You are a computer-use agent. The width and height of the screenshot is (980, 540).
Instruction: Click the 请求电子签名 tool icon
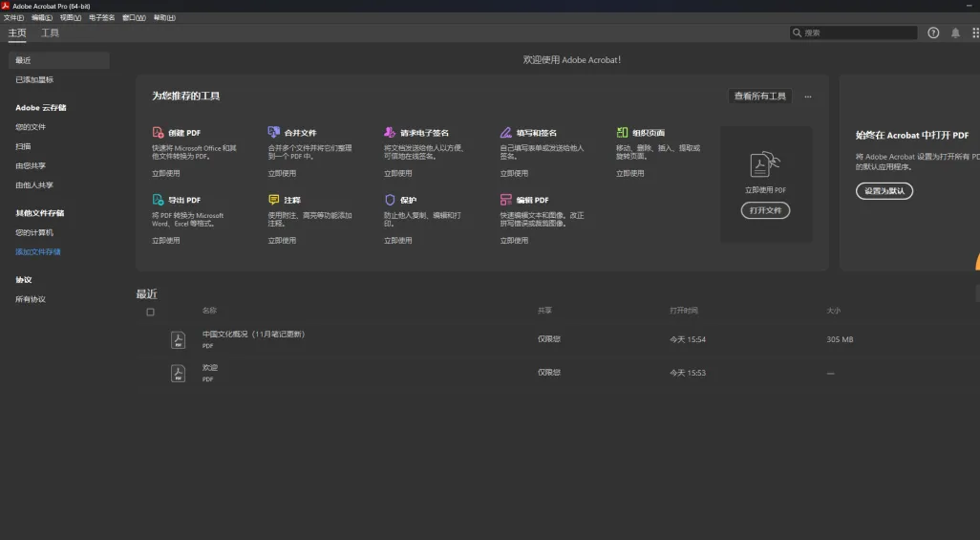click(x=390, y=132)
